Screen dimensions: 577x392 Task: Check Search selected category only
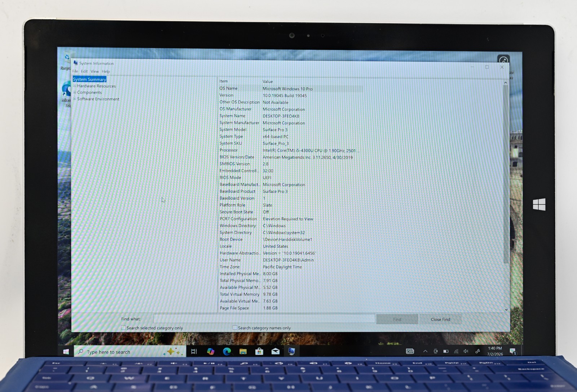[123, 328]
